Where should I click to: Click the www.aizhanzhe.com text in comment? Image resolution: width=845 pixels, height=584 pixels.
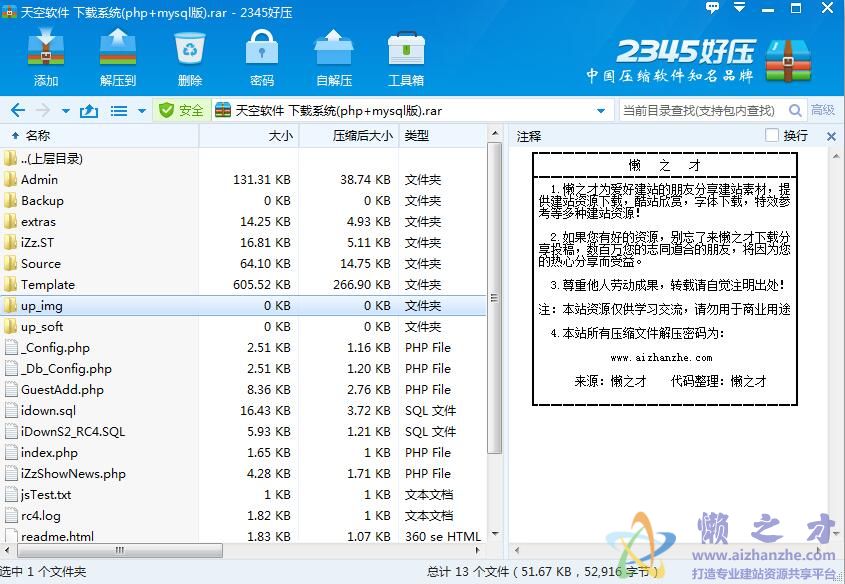tap(661, 358)
